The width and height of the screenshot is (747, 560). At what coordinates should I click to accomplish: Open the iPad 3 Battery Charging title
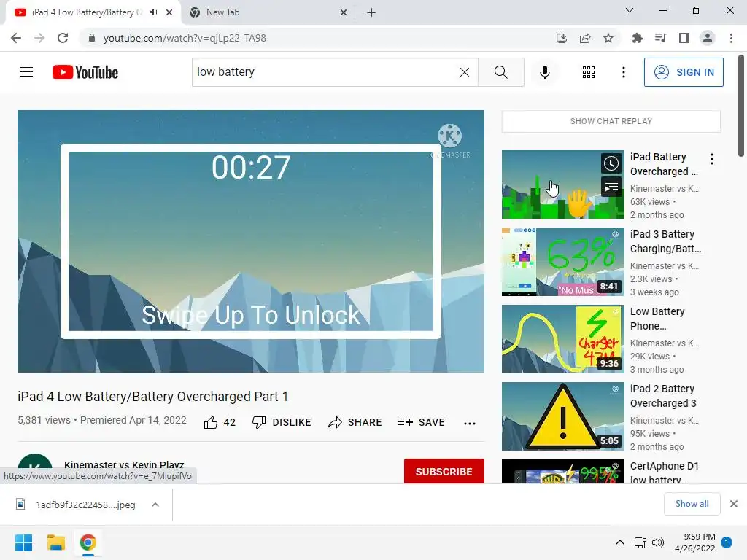pyautogui.click(x=665, y=241)
